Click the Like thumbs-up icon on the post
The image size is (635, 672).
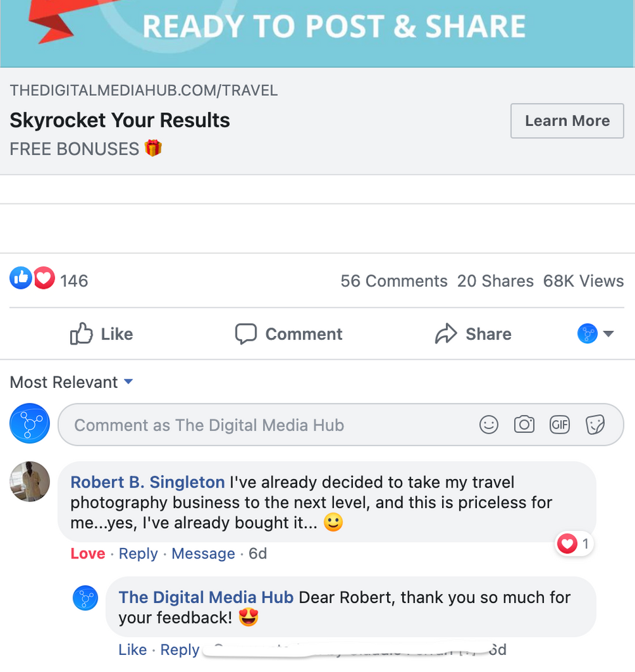point(81,334)
